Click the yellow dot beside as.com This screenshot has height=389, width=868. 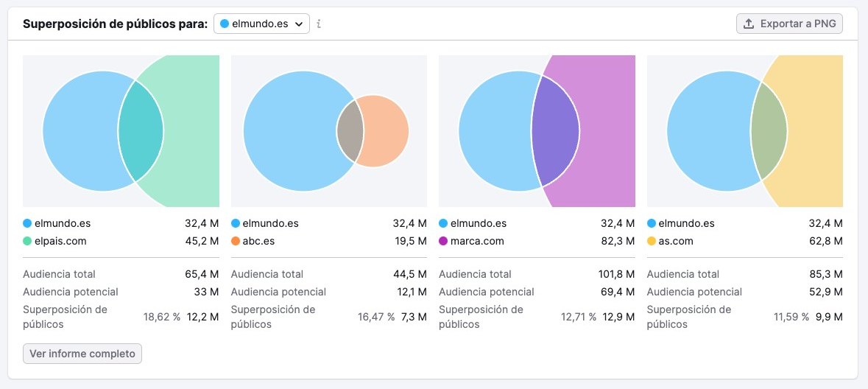652,241
